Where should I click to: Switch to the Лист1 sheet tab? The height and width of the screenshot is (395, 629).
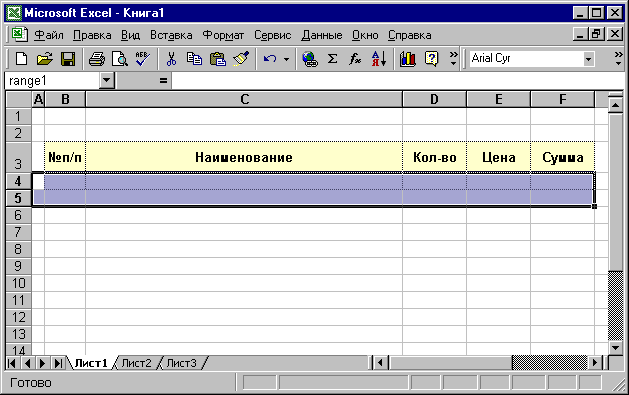point(91,363)
